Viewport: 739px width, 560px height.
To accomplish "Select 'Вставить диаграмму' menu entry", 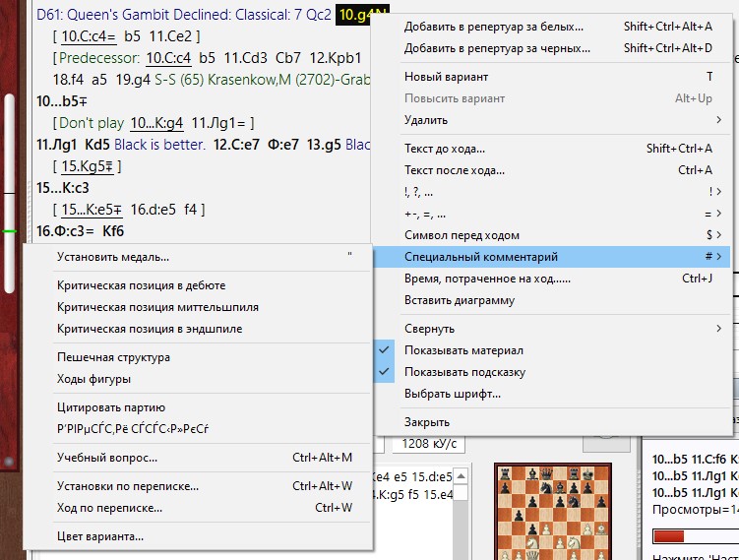I will pyautogui.click(x=459, y=300).
